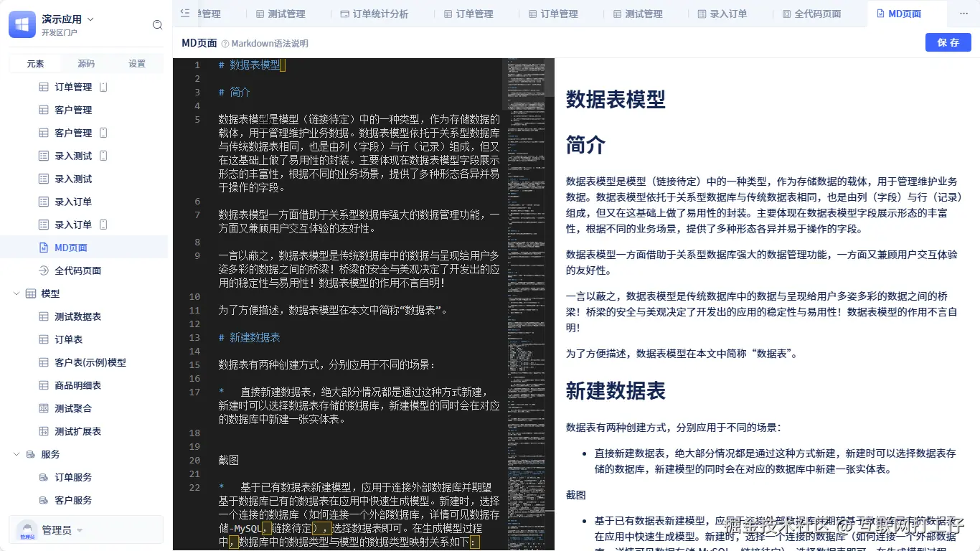Click the mobile icon beside sidebar 录入订单
This screenshot has width=980, height=551.
tap(103, 225)
